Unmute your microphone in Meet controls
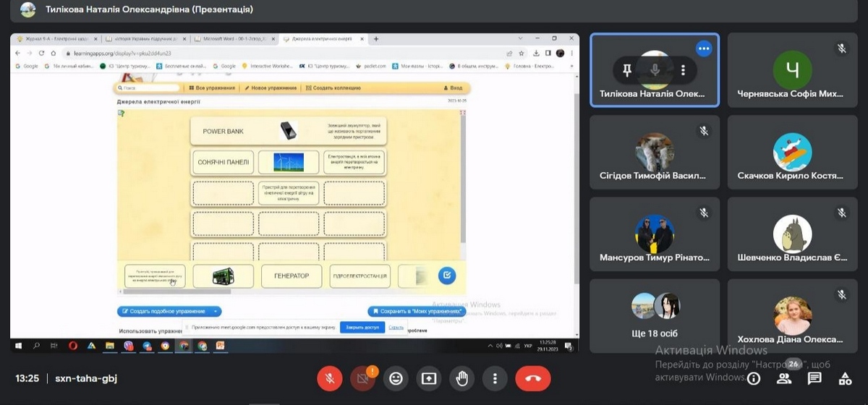The height and width of the screenshot is (405, 868). (329, 378)
